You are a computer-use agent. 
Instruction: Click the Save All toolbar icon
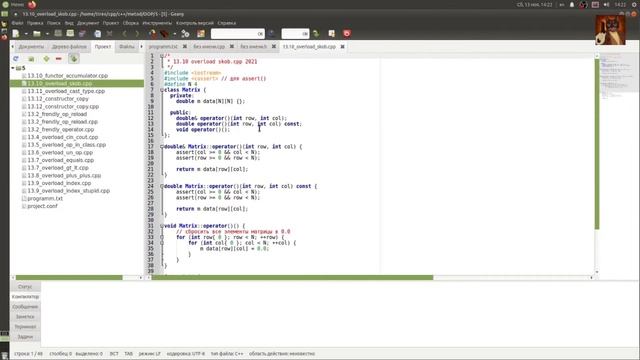pos(70,34)
